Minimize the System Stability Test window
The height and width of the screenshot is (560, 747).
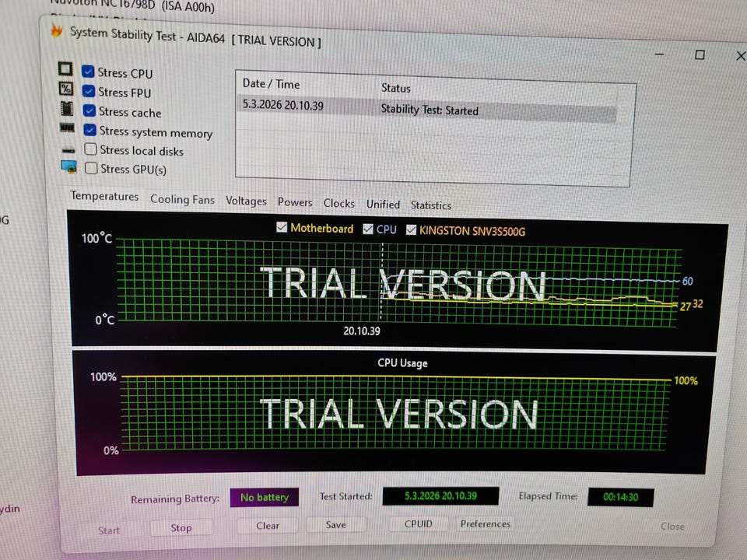coord(659,54)
